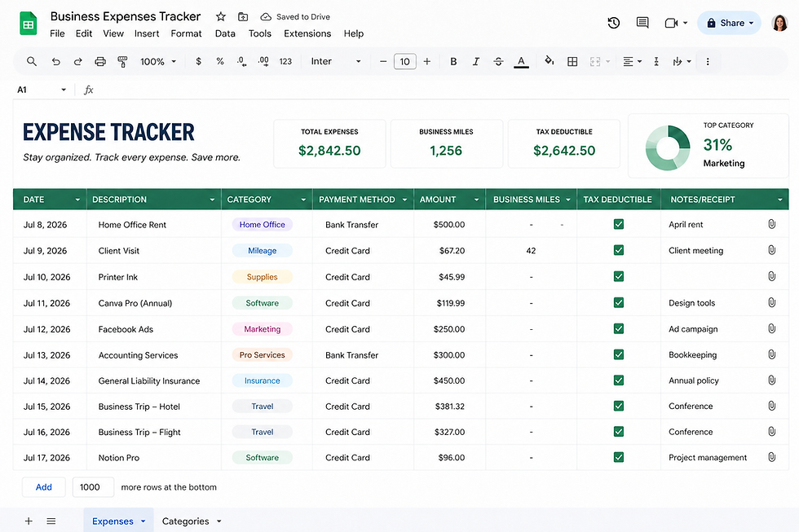Uncheck tax deductible for Home Office Rent

619,224
